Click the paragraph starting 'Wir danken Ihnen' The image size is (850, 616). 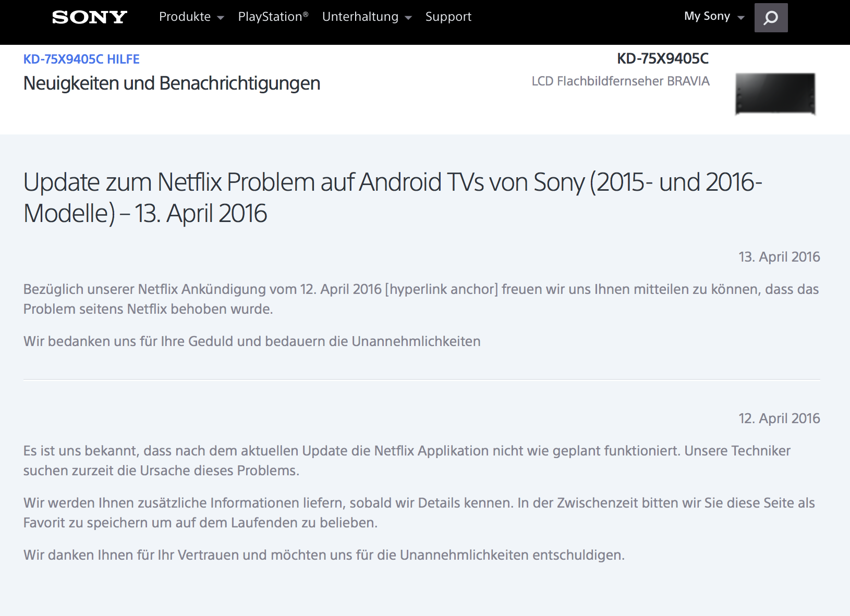coord(324,555)
